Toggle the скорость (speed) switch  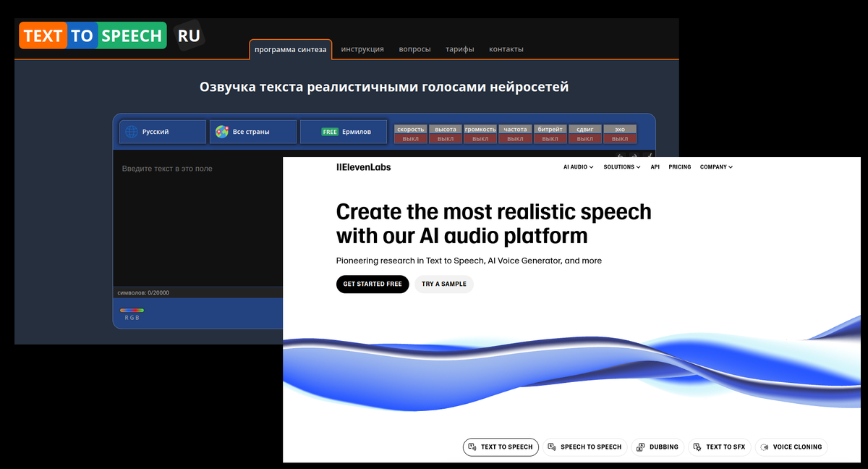410,134
